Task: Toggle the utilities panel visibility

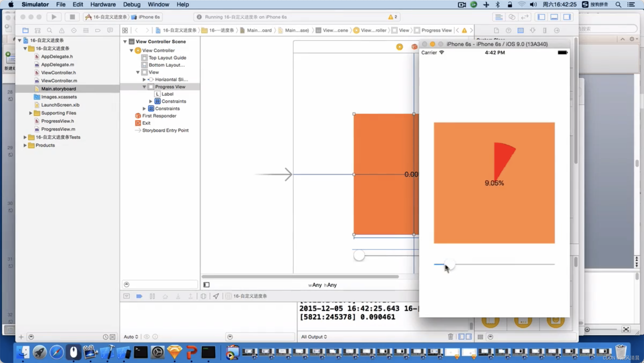Action: pyautogui.click(x=567, y=17)
